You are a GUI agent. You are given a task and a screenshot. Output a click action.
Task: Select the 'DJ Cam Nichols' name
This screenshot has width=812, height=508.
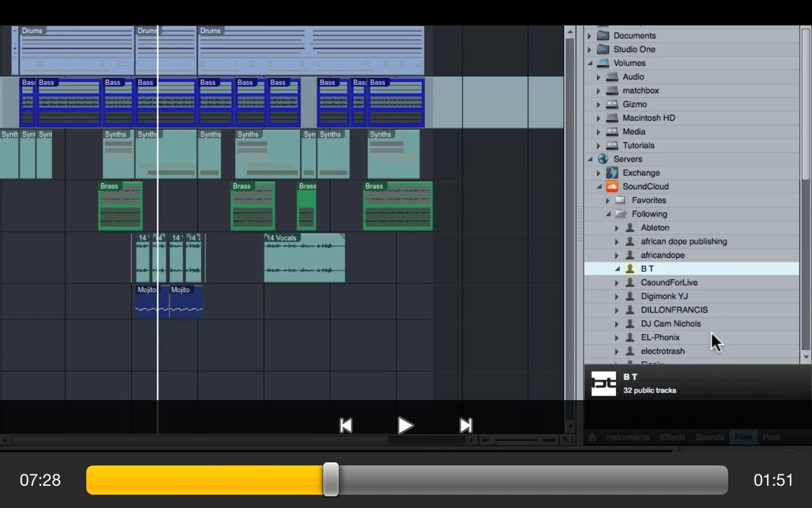[x=671, y=324]
